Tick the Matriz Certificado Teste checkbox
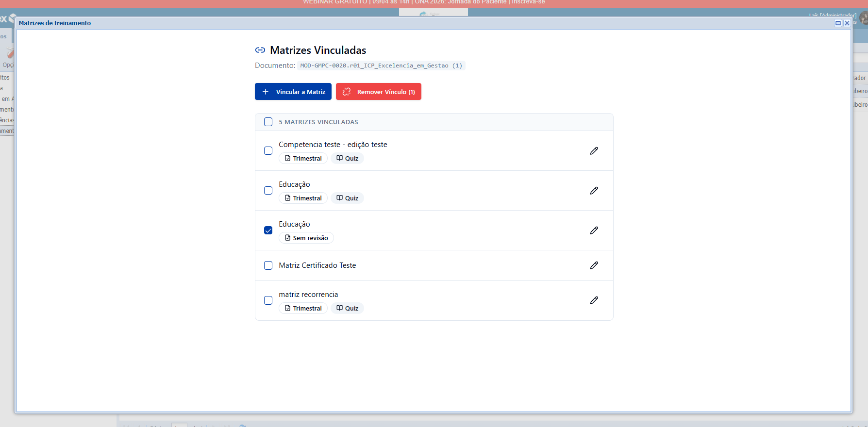The width and height of the screenshot is (868, 427). (x=268, y=265)
